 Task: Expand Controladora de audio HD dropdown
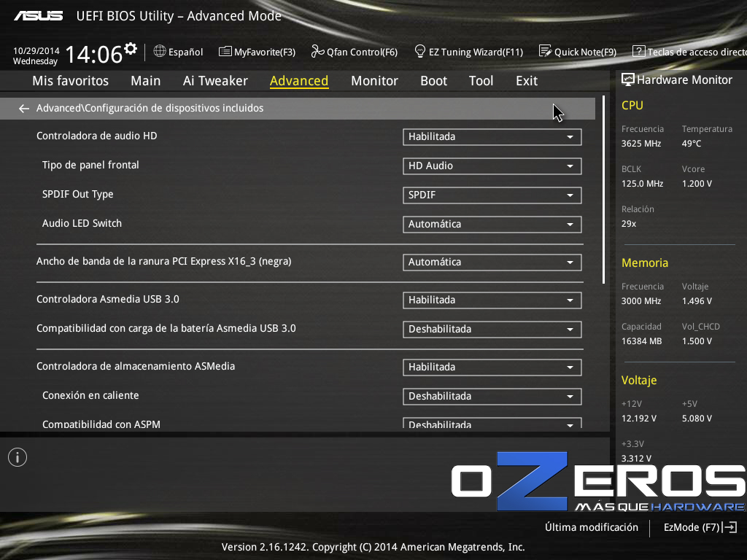[492, 136]
